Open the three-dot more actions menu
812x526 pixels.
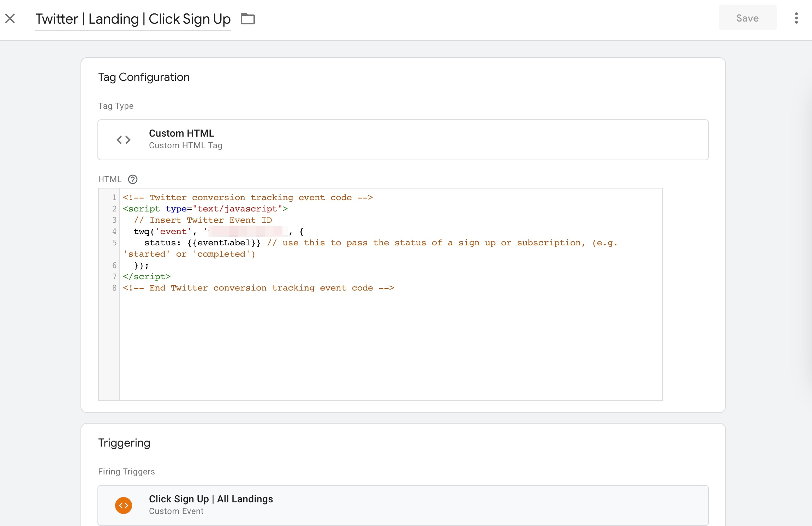click(796, 18)
